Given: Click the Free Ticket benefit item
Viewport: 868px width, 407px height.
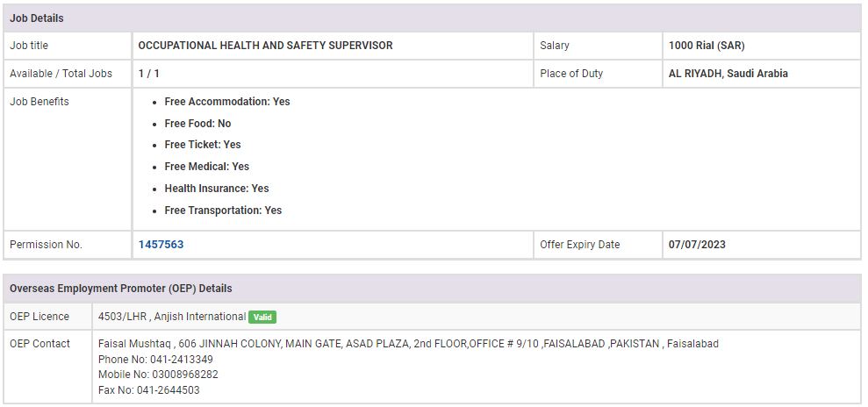Looking at the screenshot, I should (202, 145).
